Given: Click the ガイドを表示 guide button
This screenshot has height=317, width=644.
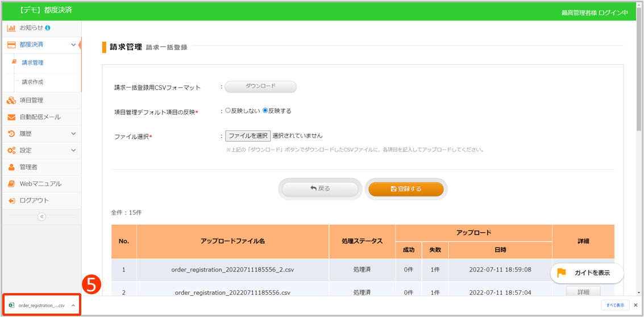Looking at the screenshot, I should pos(587,273).
